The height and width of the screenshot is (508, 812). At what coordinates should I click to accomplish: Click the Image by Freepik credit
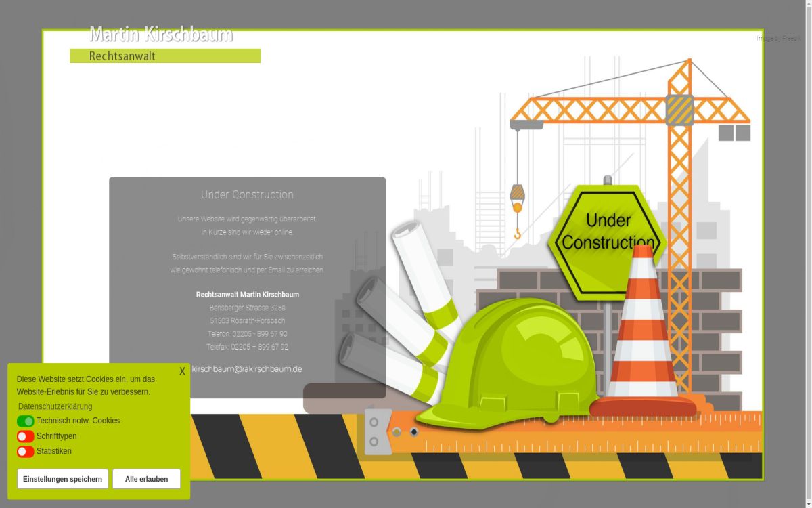click(x=778, y=39)
